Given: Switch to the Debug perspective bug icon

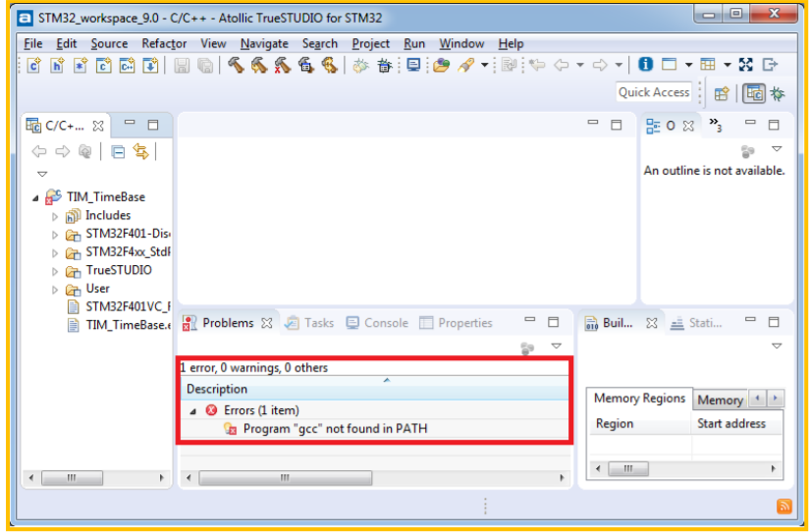Looking at the screenshot, I should 777,94.
